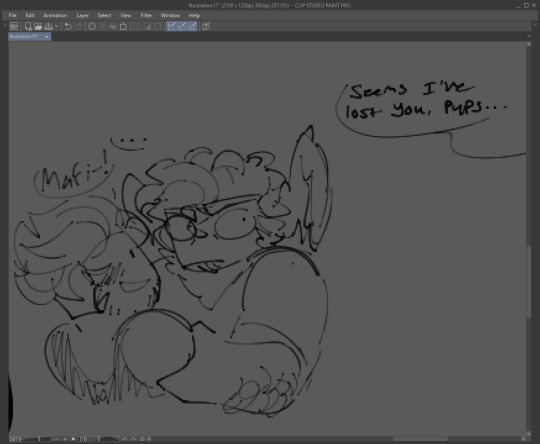The image size is (540, 444).
Task: Open the Layer menu
Action: click(83, 15)
